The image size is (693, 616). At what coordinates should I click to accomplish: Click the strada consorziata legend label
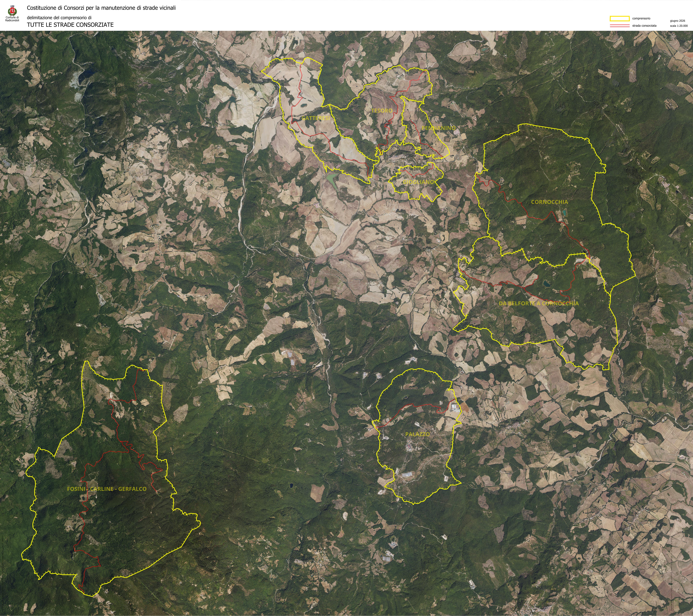644,26
